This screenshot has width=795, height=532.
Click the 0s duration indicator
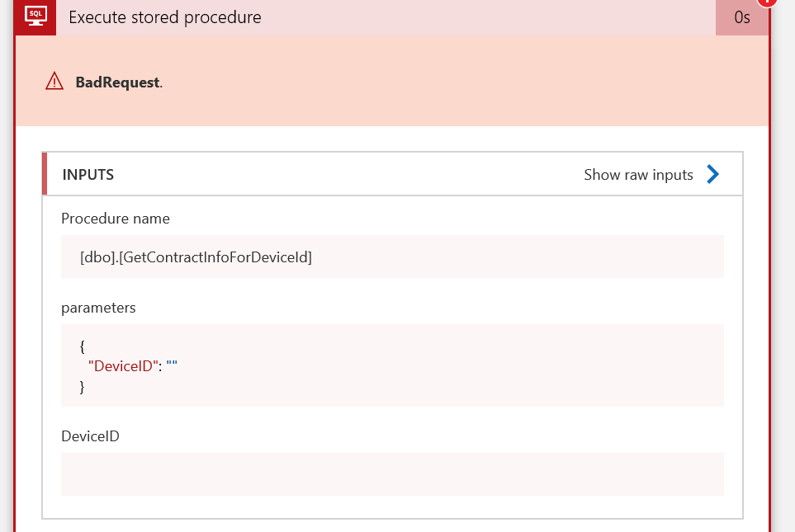pyautogui.click(x=741, y=17)
